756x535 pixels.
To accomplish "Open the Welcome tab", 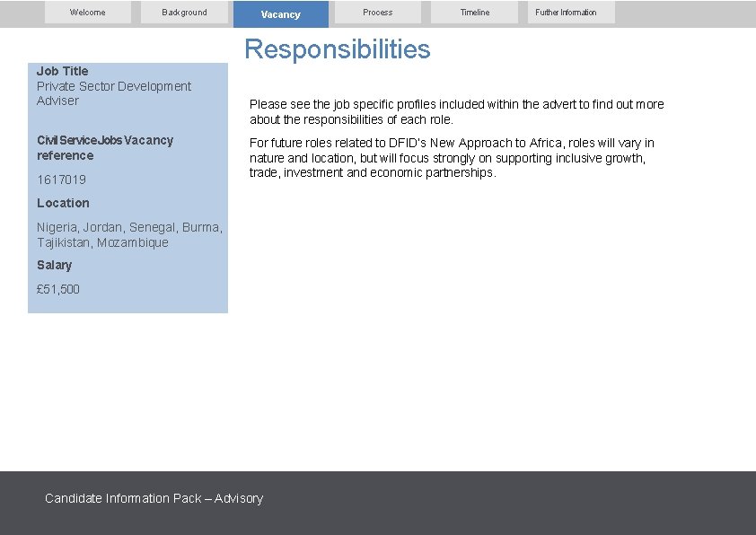I will click(88, 12).
